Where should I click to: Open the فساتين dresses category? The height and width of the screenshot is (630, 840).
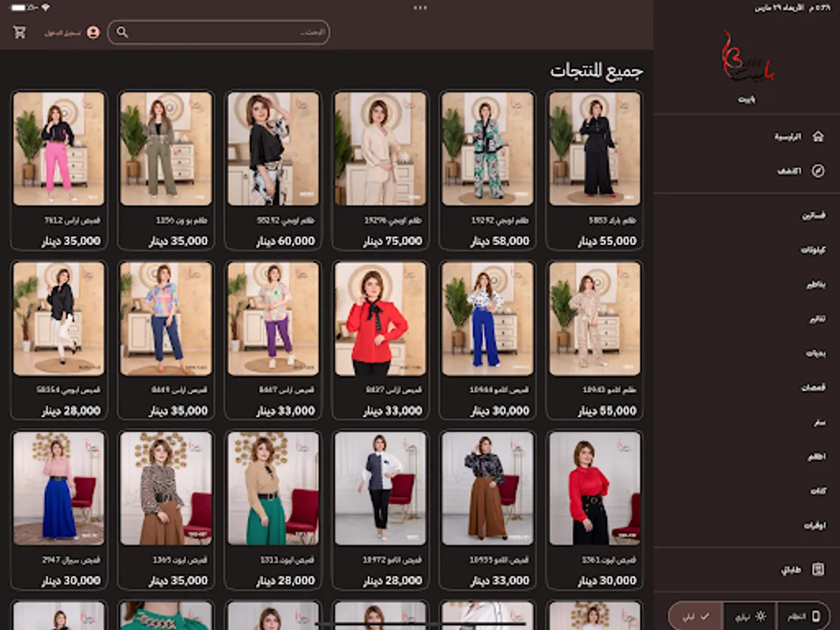[748, 216]
